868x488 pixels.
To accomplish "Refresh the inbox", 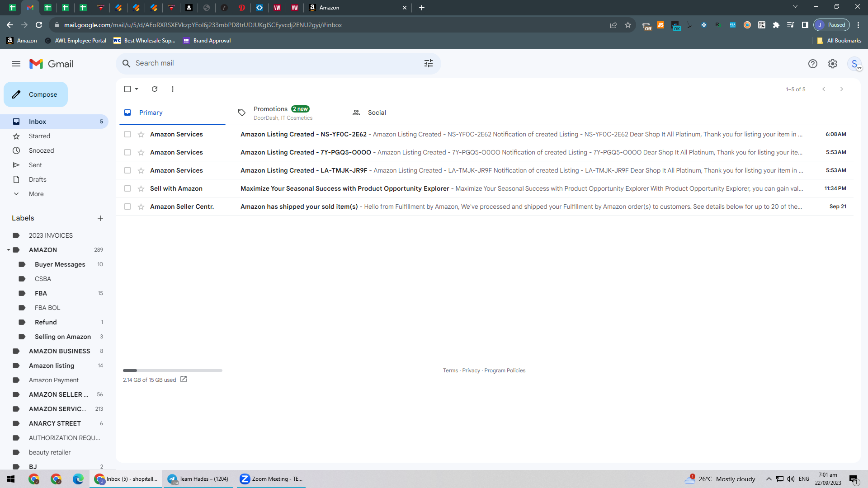I will click(x=155, y=89).
